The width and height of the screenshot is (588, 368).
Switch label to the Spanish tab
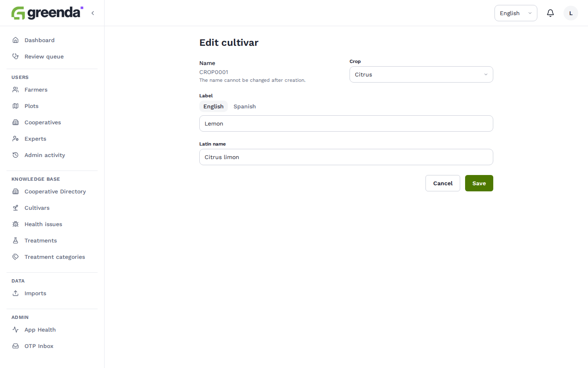(245, 106)
